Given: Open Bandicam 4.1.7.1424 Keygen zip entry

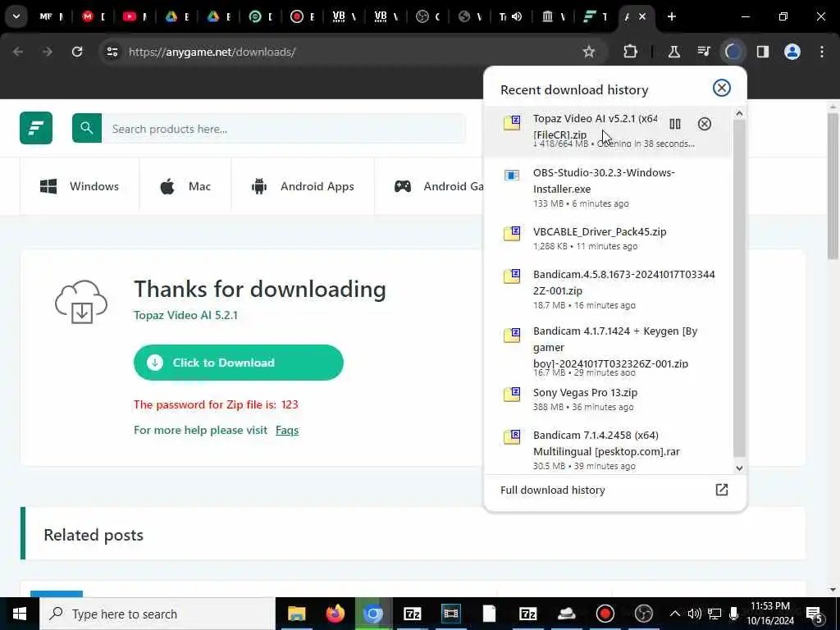Looking at the screenshot, I should [608, 351].
